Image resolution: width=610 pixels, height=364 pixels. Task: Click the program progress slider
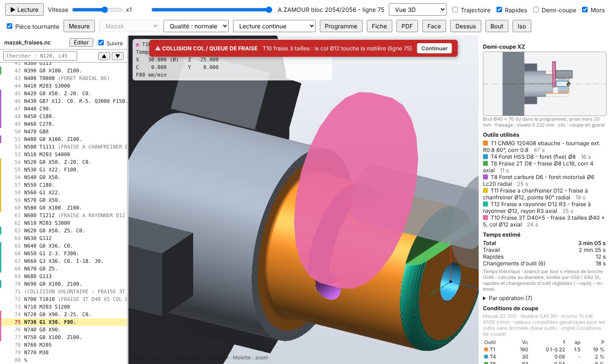(x=212, y=10)
